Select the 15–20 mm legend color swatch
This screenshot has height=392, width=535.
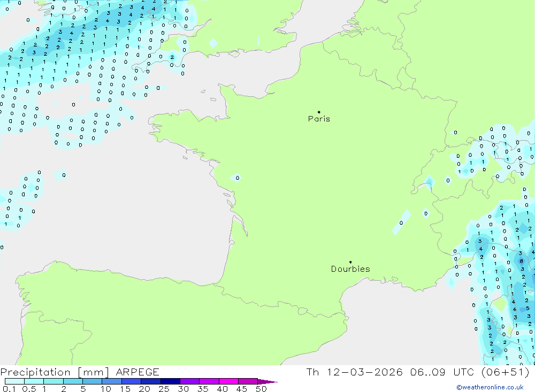[x=132, y=381]
